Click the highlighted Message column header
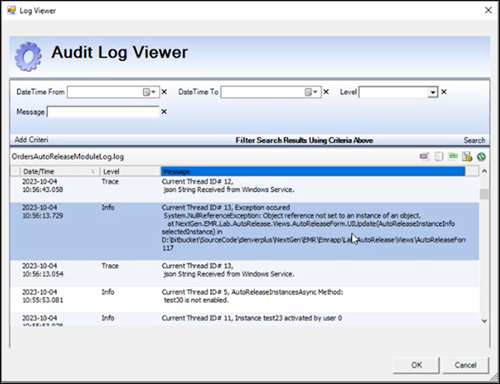This screenshot has width=500, height=384. (313, 171)
